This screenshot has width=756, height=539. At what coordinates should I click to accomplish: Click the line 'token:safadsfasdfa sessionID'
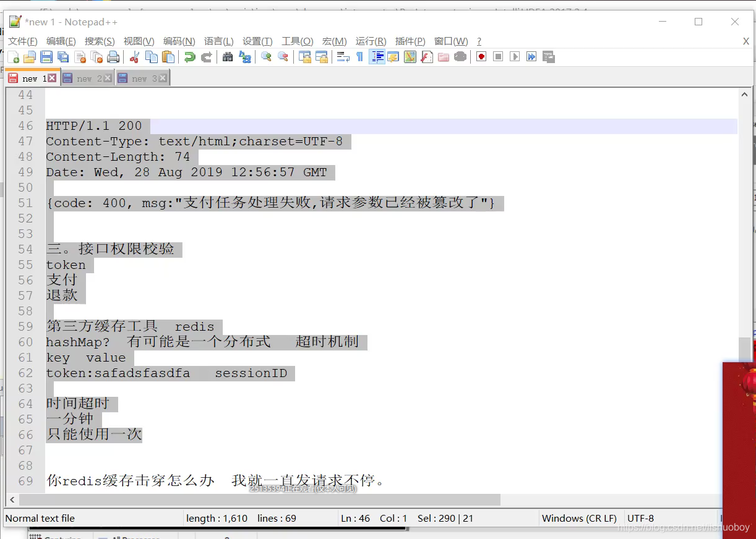166,373
